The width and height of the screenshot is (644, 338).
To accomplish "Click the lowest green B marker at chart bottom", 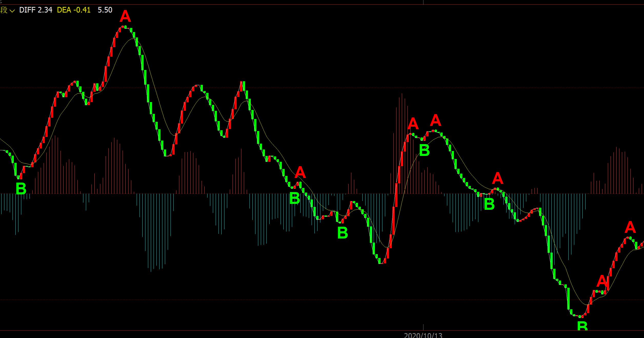I will (x=582, y=326).
